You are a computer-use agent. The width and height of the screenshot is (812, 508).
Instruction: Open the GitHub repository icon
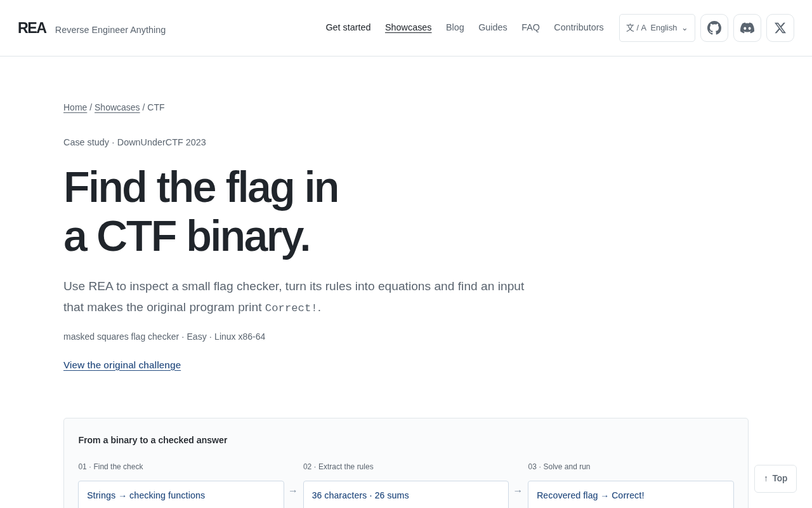[x=714, y=28]
